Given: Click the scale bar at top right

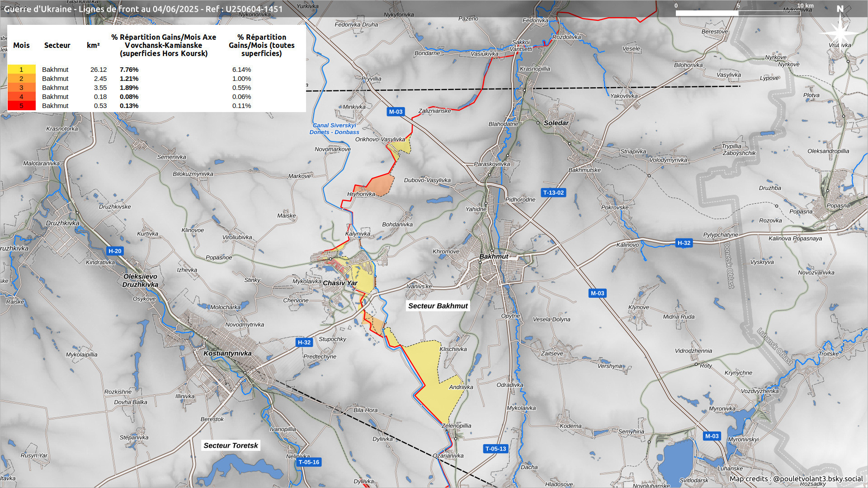Looking at the screenshot, I should pos(738,13).
